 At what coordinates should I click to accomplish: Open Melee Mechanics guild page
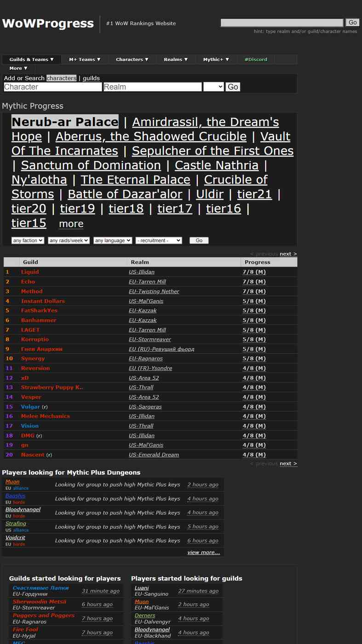click(46, 416)
